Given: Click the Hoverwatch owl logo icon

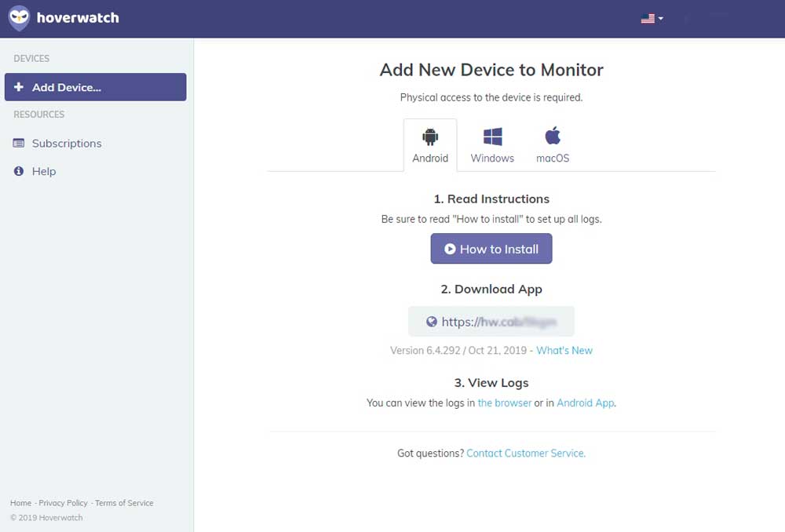Looking at the screenshot, I should pos(19,18).
